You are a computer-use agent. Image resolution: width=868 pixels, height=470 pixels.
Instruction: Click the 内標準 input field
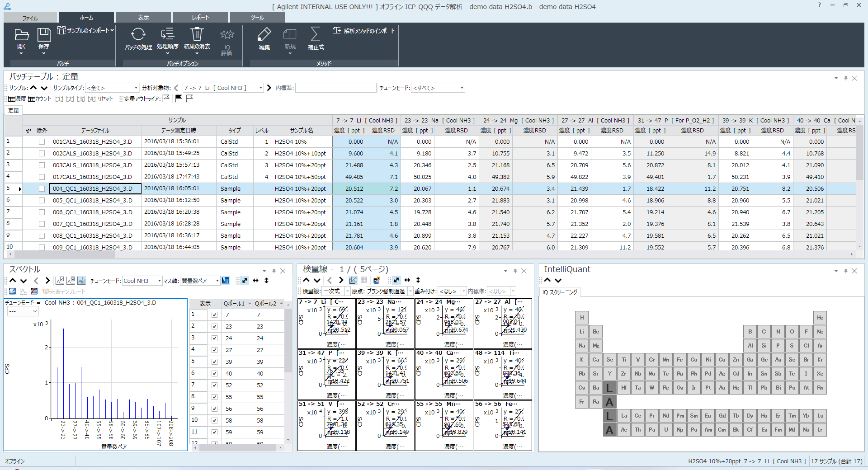click(x=335, y=88)
